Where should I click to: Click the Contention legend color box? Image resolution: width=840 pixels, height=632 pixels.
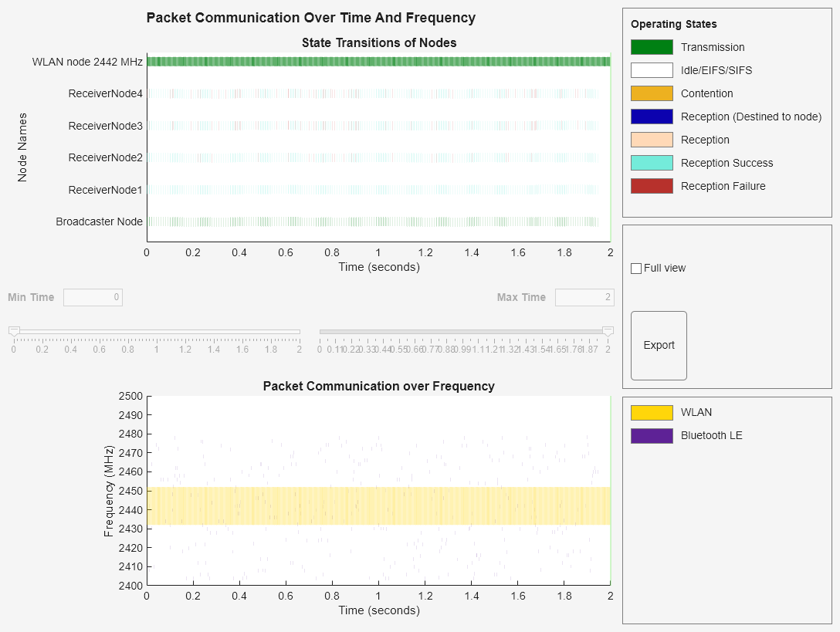click(x=652, y=93)
